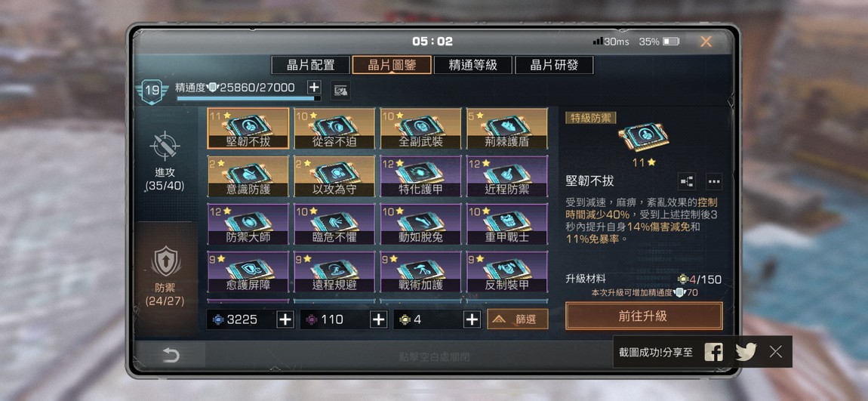
Task: Add more of the 110 purple currency
Action: pyautogui.click(x=378, y=319)
